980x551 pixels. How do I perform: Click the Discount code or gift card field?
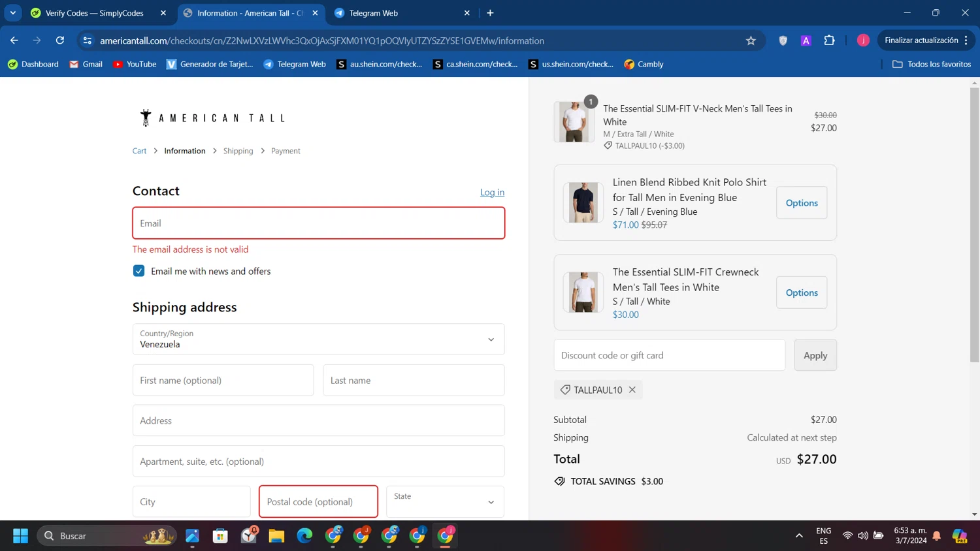pos(670,355)
